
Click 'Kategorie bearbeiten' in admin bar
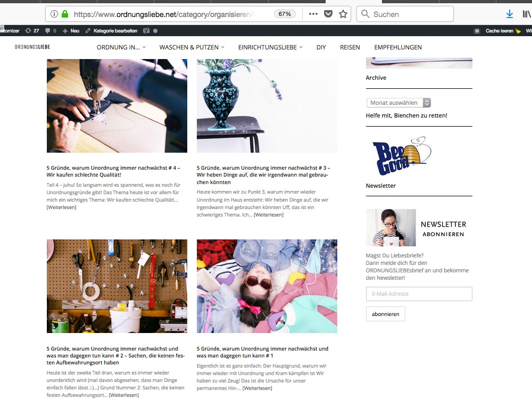[113, 31]
